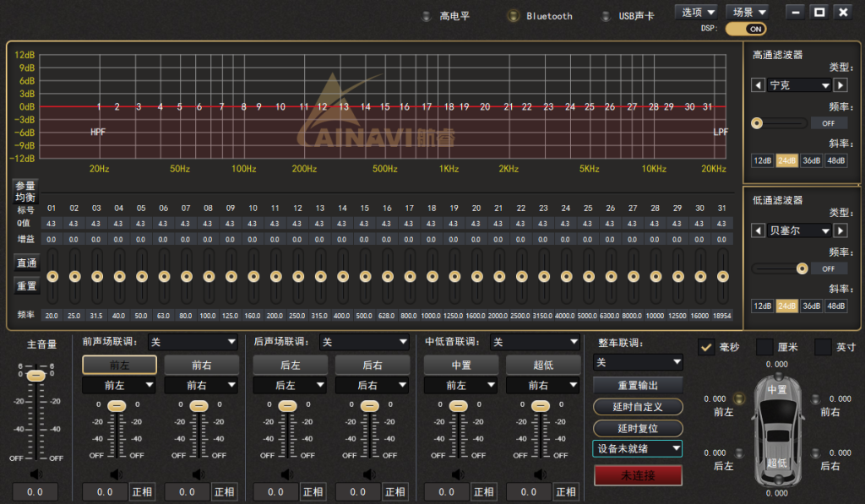
Task: Click the 前右 channel volume fader handle
Action: pos(199,406)
